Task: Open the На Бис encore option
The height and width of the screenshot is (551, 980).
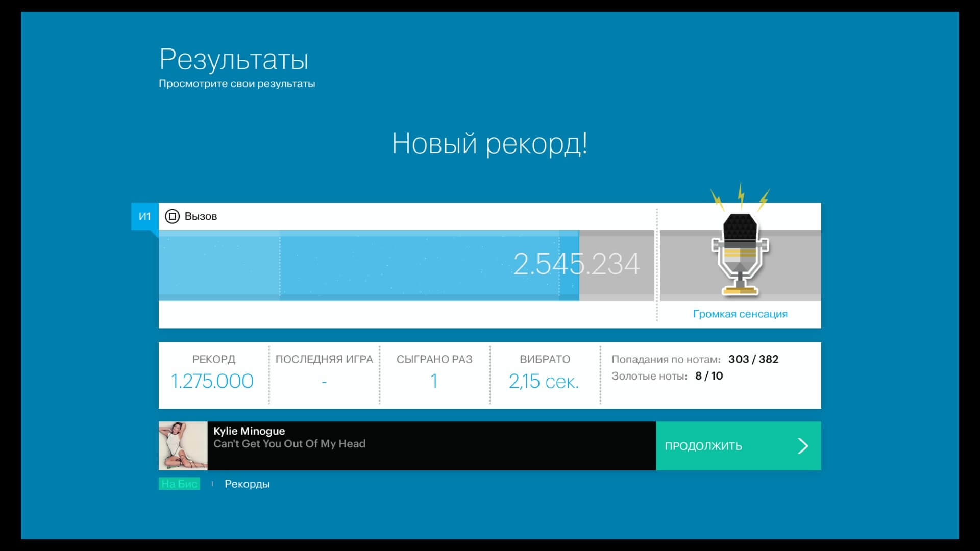Action: click(x=178, y=484)
